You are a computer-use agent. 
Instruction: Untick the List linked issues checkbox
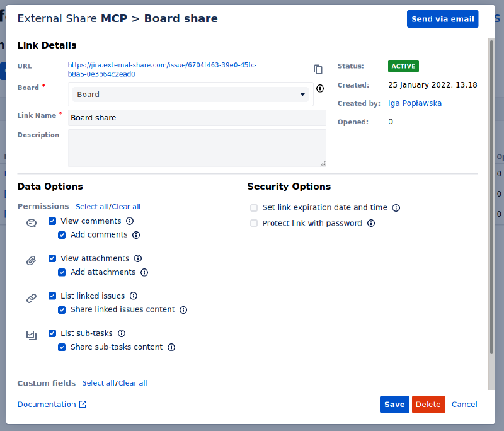(x=52, y=296)
